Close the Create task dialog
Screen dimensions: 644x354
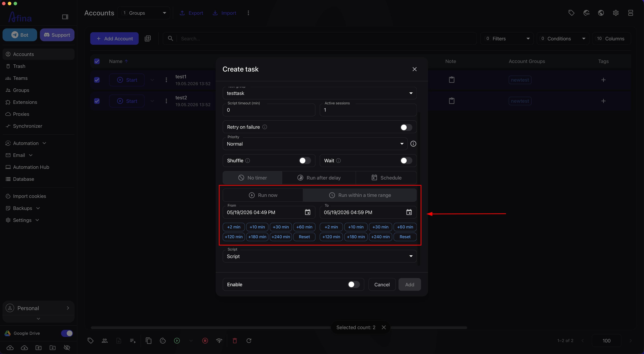point(415,69)
